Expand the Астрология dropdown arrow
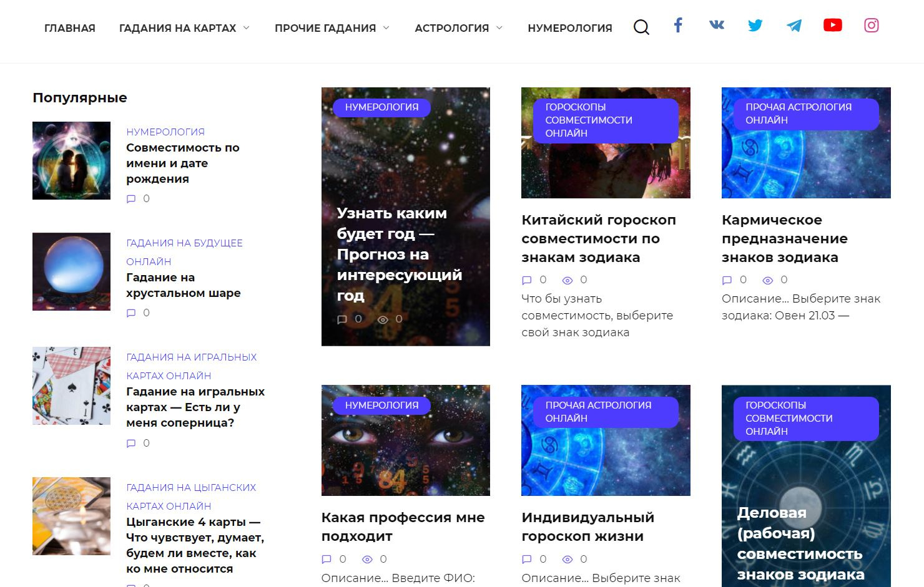924x587 pixels. coord(499,28)
